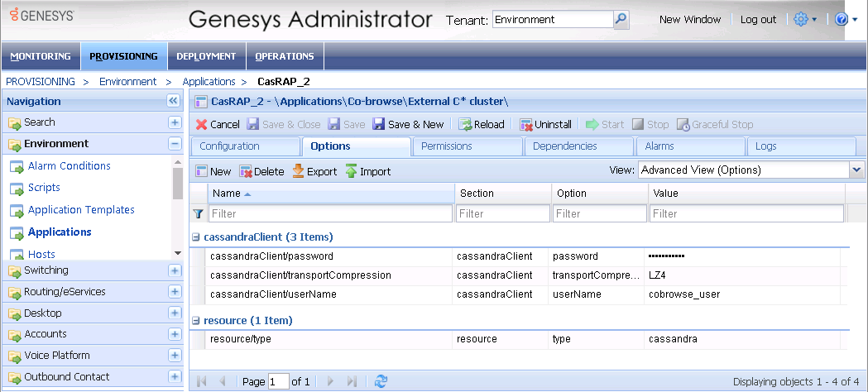This screenshot has width=868, height=392.
Task: Click the Save & Close toolbar button
Action: pos(284,124)
